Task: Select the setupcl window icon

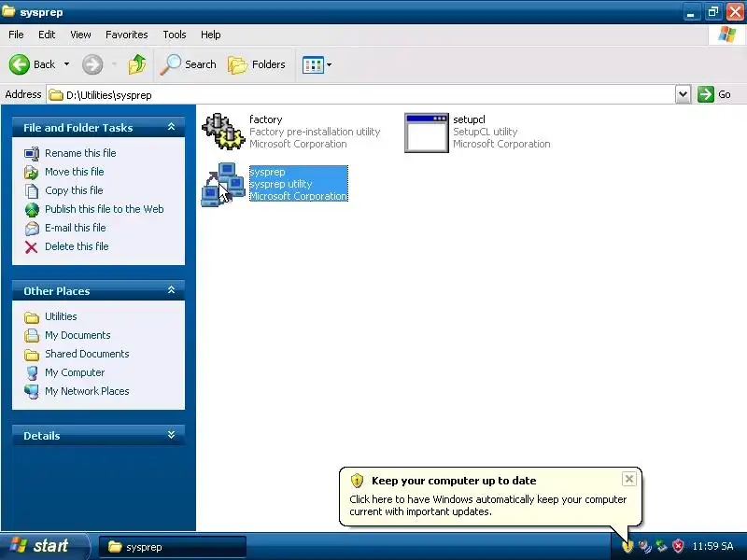Action: 427,133
